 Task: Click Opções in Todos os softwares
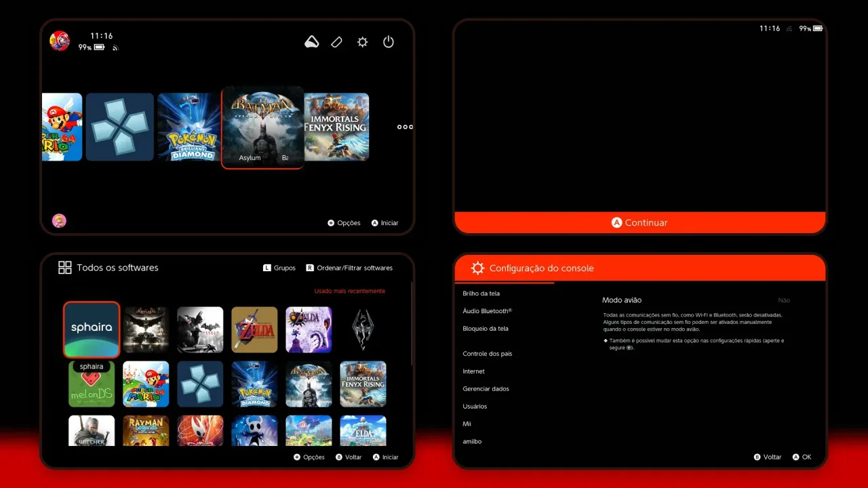coord(309,457)
